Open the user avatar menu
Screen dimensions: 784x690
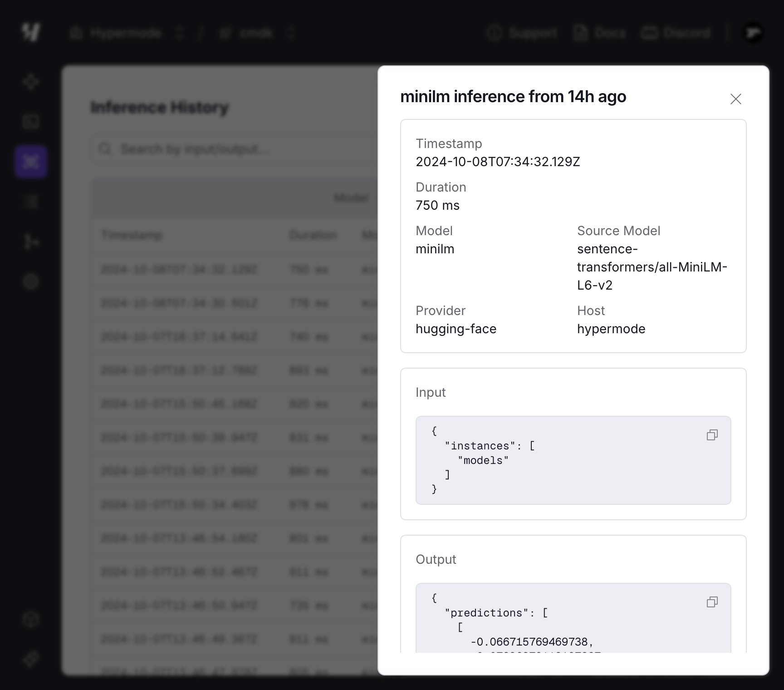coord(753,33)
